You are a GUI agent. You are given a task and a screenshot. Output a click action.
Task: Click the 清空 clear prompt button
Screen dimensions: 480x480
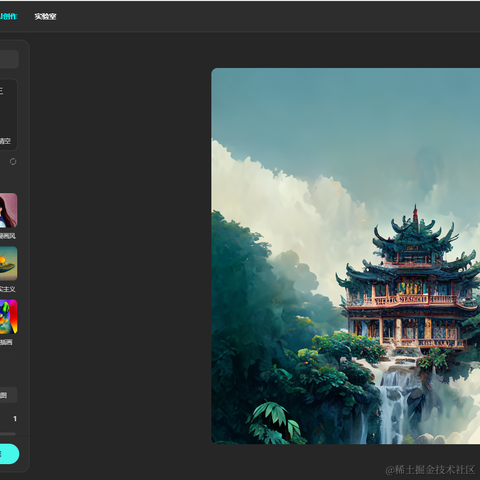click(x=5, y=141)
